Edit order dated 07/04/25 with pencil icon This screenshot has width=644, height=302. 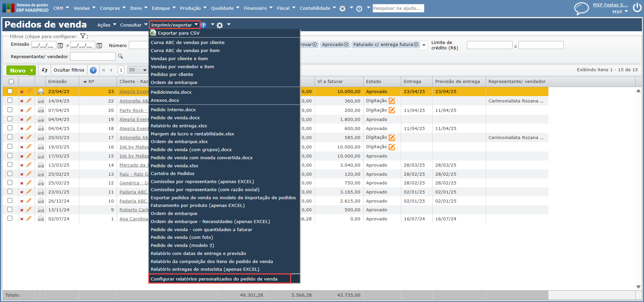click(29, 110)
